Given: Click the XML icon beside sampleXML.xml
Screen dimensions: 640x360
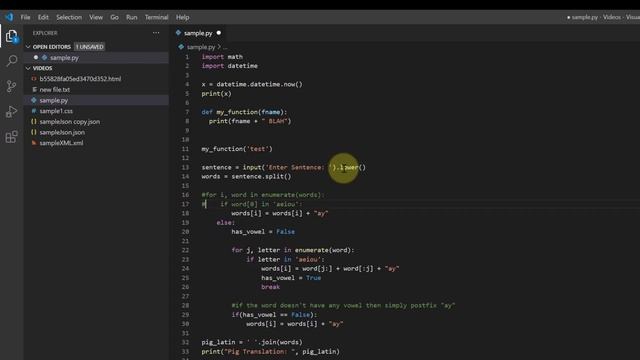Looking at the screenshot, I should [34, 143].
